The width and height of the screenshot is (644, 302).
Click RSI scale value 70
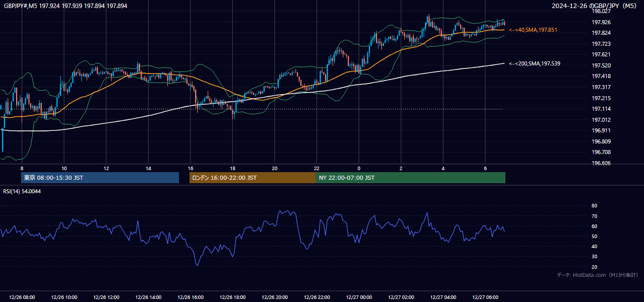point(594,216)
